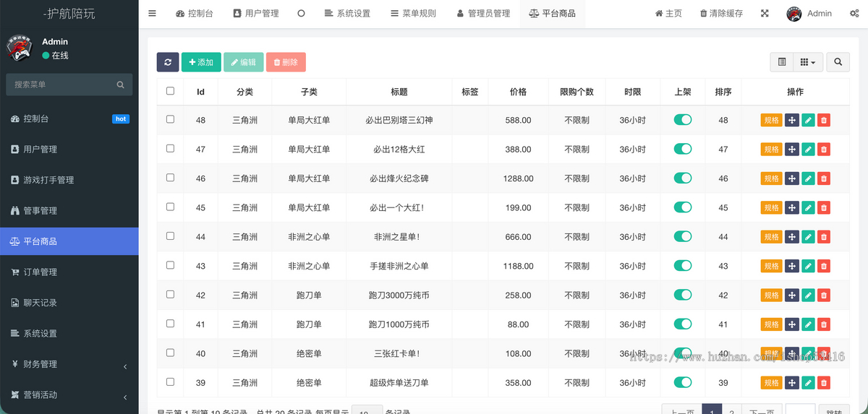Switch to the 平台商品 top tab
Image resolution: width=868 pixels, height=414 pixels.
[x=553, y=13]
